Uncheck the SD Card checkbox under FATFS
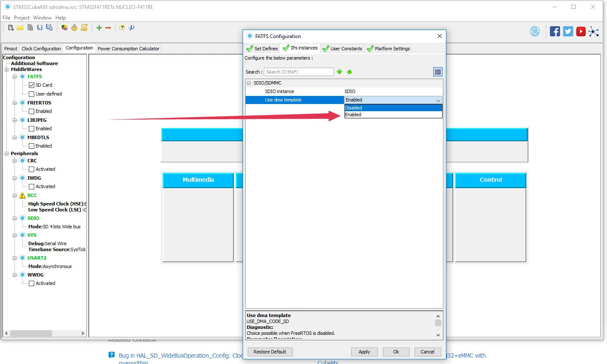 (31, 85)
